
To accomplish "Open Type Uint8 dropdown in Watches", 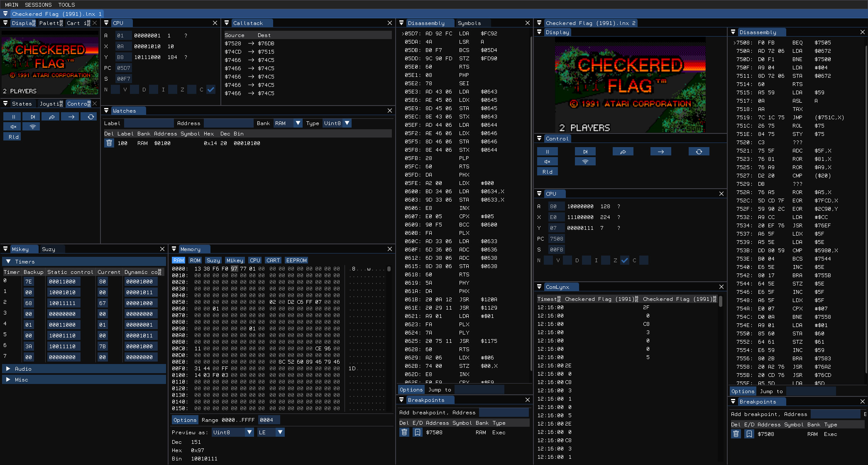I will pyautogui.click(x=337, y=123).
